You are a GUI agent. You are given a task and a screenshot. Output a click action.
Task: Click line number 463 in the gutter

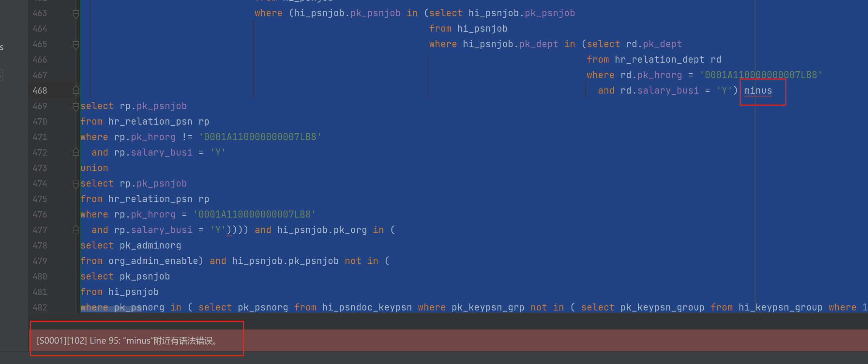click(x=40, y=13)
